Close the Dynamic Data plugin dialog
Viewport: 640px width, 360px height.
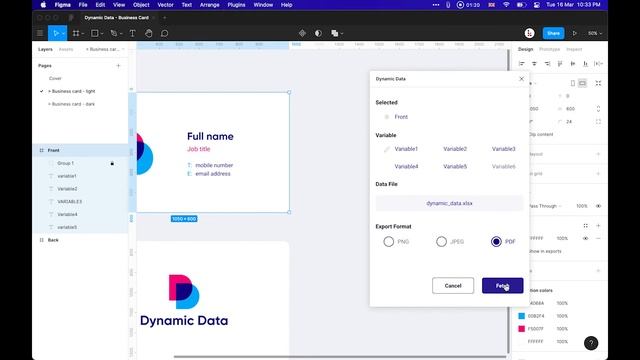coord(521,79)
